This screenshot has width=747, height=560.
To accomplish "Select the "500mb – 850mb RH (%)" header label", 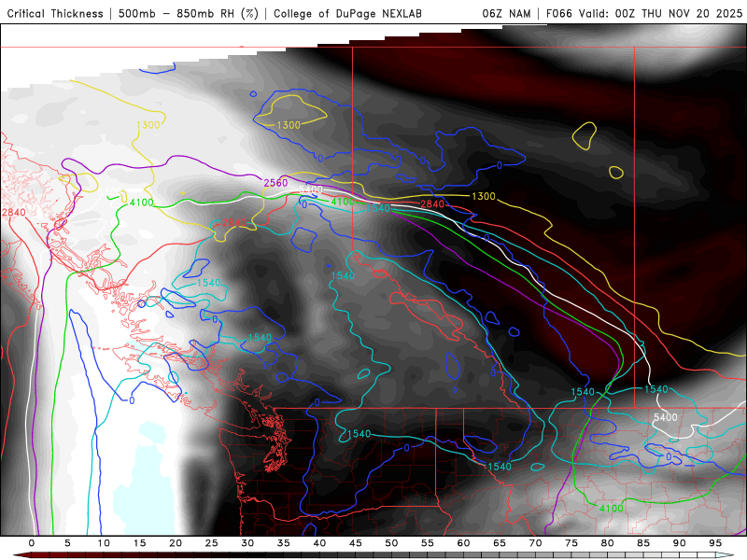I will 189,14.
